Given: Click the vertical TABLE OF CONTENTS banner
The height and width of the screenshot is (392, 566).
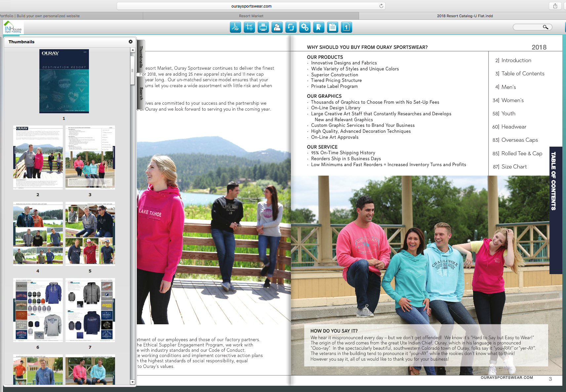Looking at the screenshot, I should (x=555, y=210).
